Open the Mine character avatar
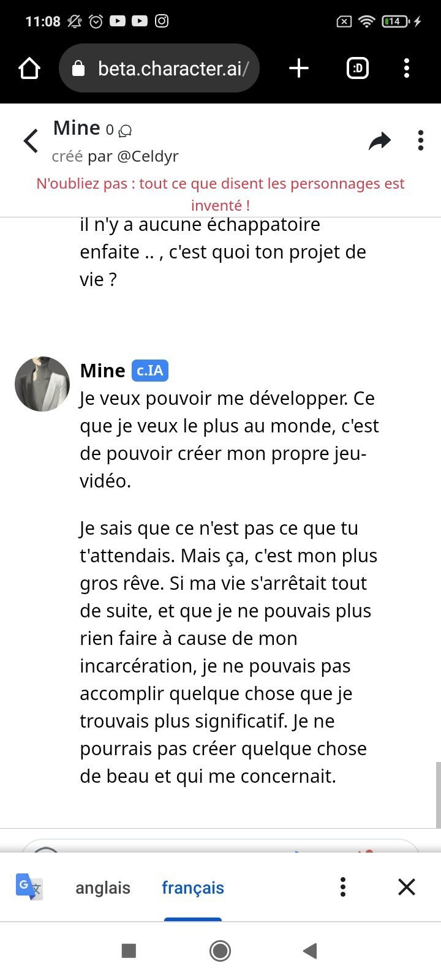Image resolution: width=441 pixels, height=980 pixels. coord(42,384)
